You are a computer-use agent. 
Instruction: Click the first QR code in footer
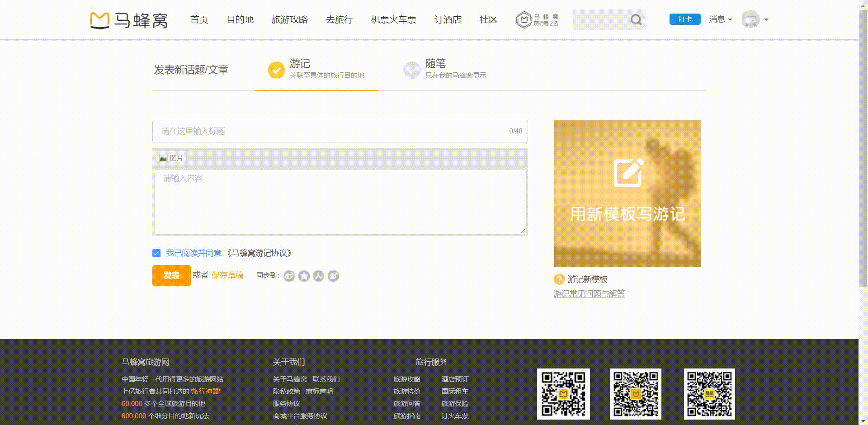563,394
